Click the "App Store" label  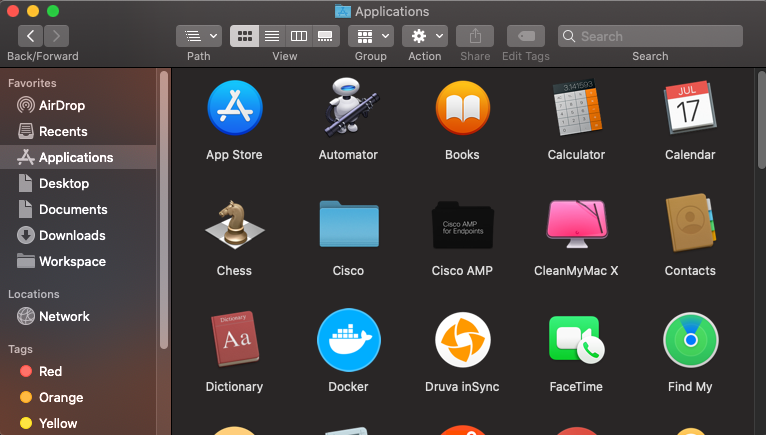[234, 154]
